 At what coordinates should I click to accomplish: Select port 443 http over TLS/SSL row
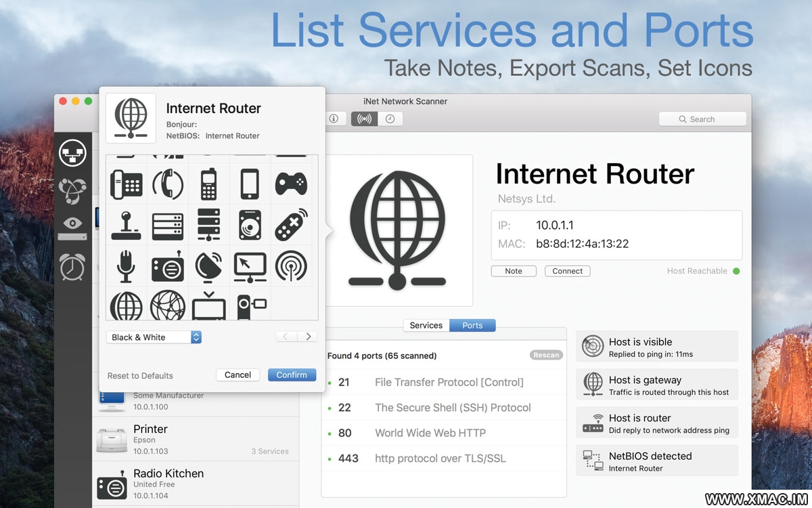pos(444,459)
